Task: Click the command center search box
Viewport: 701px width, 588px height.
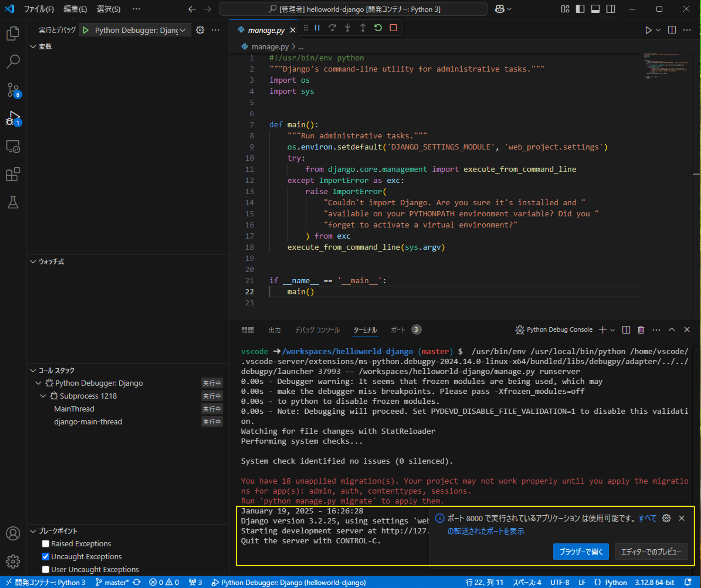Action: point(353,9)
